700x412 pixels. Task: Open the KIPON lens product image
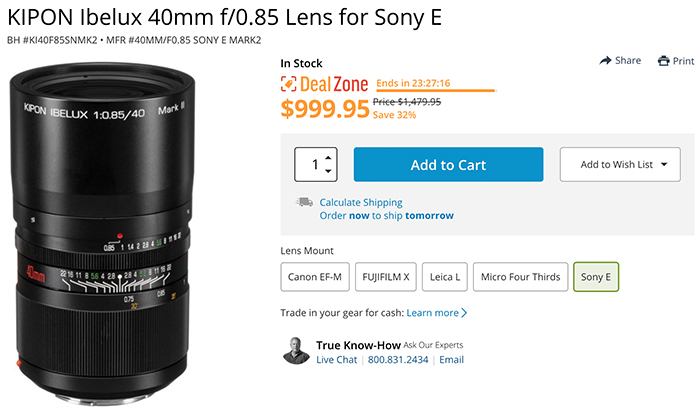[x=102, y=233]
